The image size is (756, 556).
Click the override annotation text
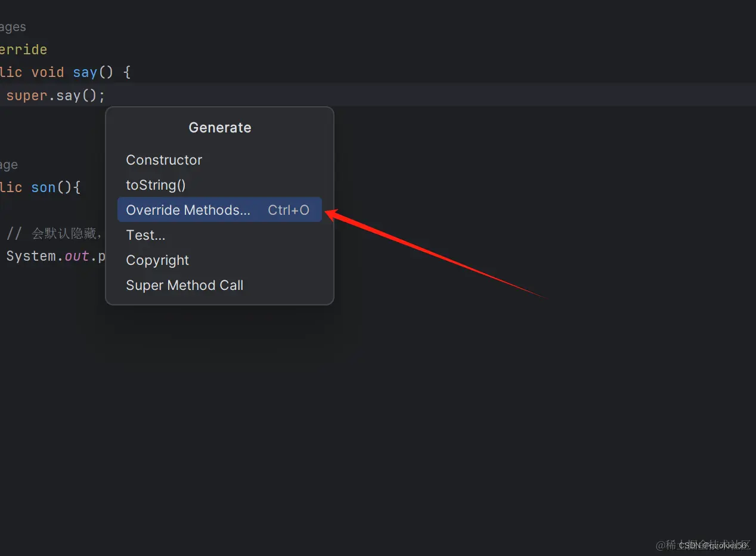point(23,50)
